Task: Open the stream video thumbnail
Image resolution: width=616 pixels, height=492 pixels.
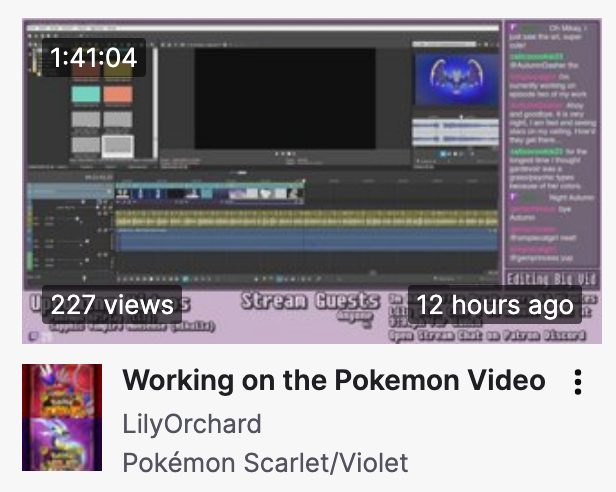Action: pyautogui.click(x=312, y=181)
